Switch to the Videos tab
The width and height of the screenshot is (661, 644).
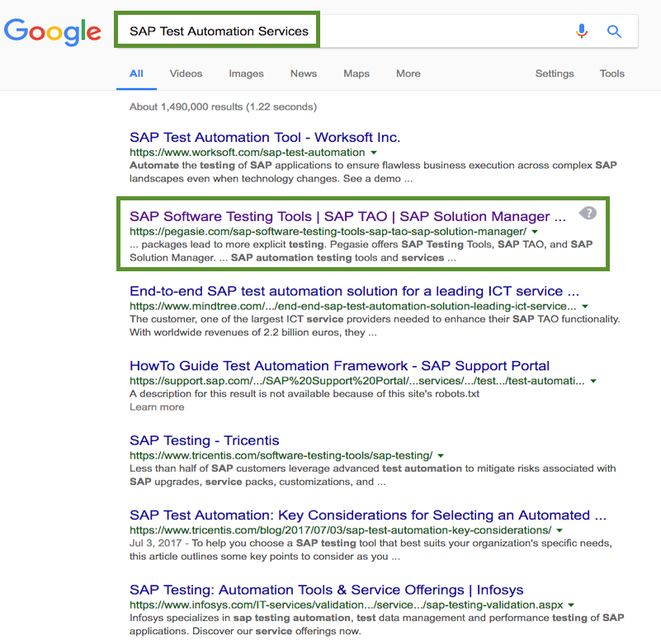tap(186, 73)
